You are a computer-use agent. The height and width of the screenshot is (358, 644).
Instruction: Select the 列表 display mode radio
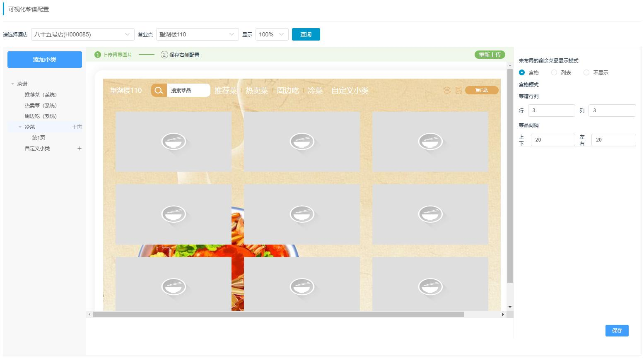point(554,72)
